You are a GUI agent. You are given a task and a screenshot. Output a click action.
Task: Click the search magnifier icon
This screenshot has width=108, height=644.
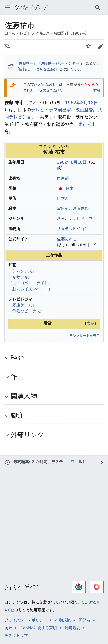[x=97, y=7]
